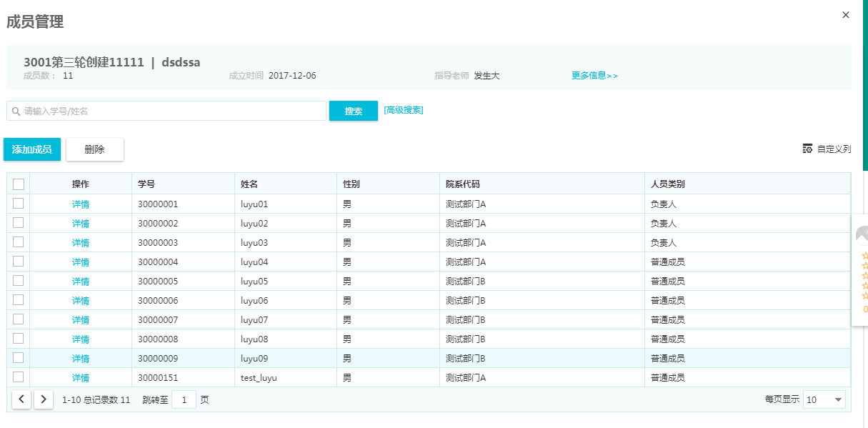This screenshot has width=868, height=428.
Task: Click the 学号 column header
Action: (x=183, y=184)
